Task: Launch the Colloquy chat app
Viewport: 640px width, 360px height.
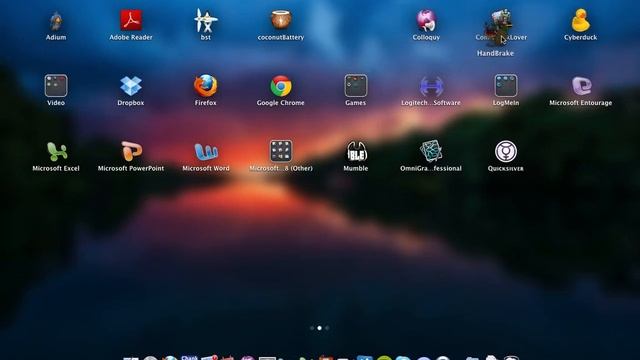Action: pos(426,20)
